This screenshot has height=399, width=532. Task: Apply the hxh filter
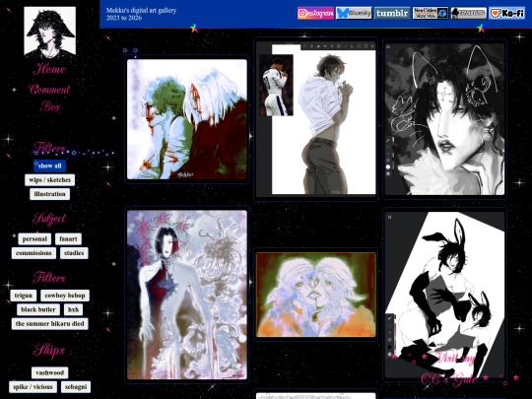click(73, 309)
